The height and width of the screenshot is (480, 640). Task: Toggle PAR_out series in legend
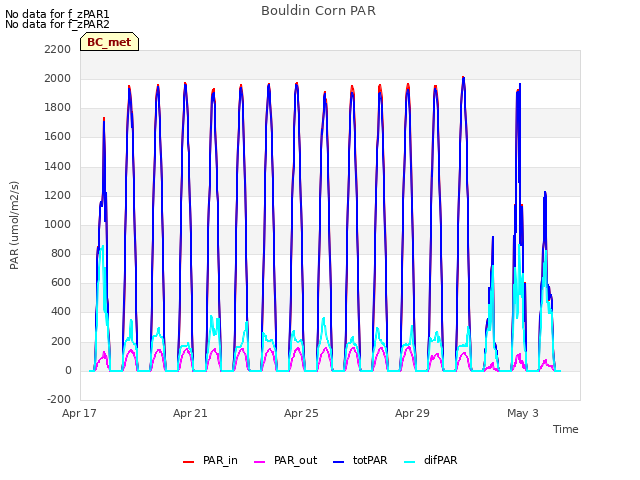coord(286,461)
